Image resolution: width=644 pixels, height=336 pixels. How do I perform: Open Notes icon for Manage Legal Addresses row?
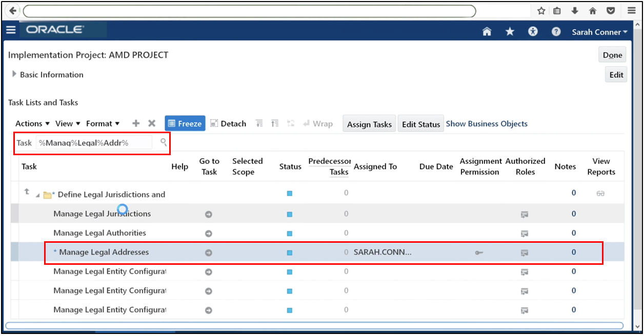[x=525, y=252]
